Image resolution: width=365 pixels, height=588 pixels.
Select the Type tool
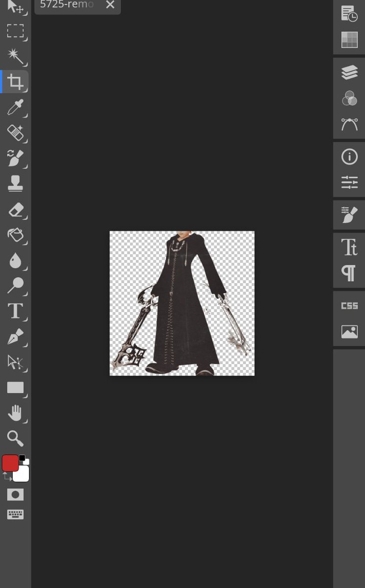pos(15,311)
